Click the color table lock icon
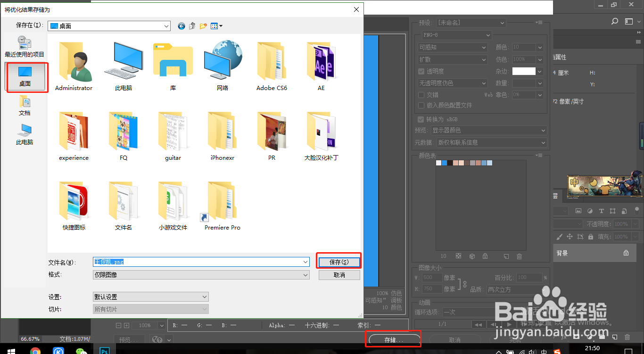The image size is (644, 354). tap(485, 256)
